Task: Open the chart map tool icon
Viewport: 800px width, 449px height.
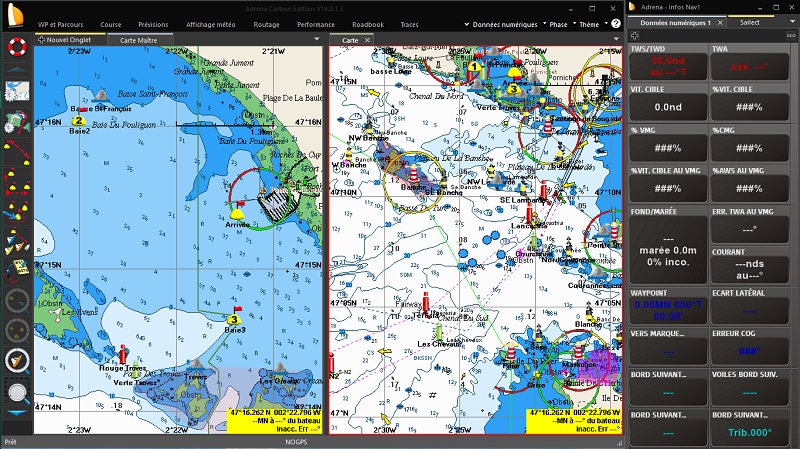Action: 17,91
